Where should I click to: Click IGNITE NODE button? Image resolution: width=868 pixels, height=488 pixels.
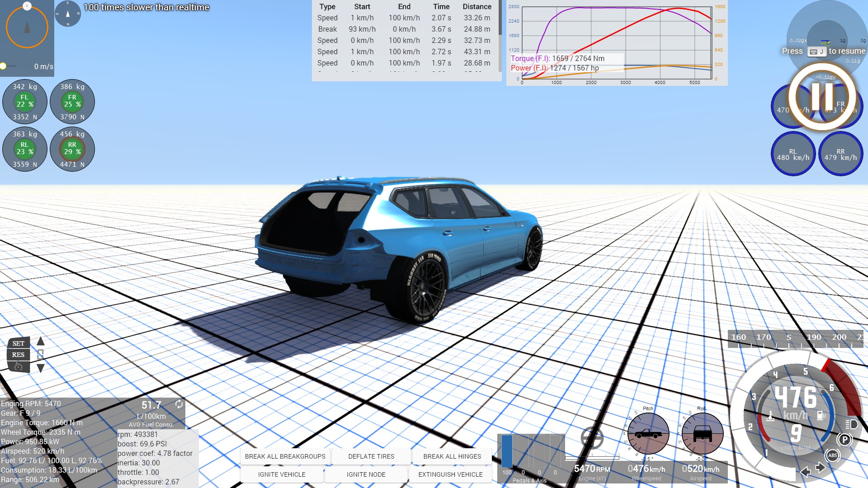(366, 474)
